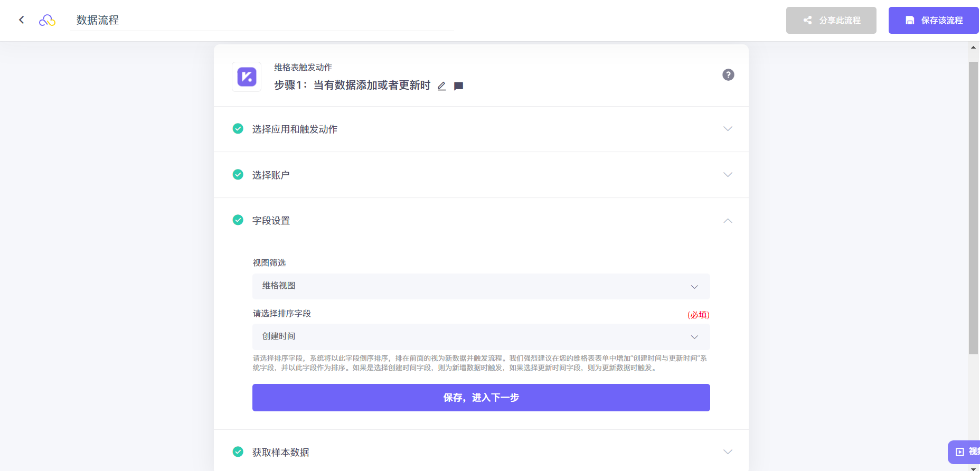Expand the 获取样本数据 section
This screenshot has height=471, width=980.
[x=728, y=452]
